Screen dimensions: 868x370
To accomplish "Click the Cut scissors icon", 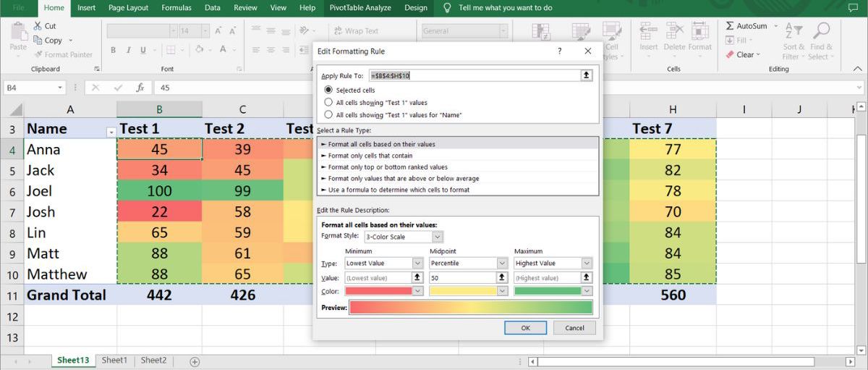I will pyautogui.click(x=38, y=26).
